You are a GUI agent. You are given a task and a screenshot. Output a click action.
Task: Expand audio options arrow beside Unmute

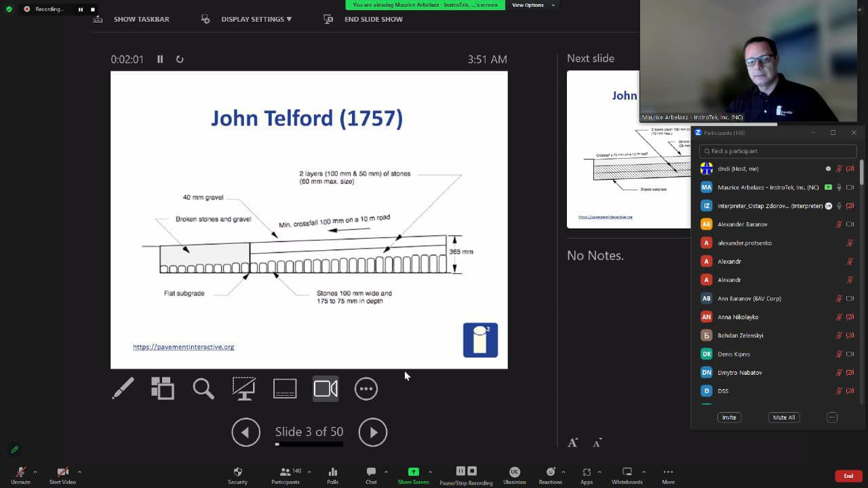(x=35, y=472)
